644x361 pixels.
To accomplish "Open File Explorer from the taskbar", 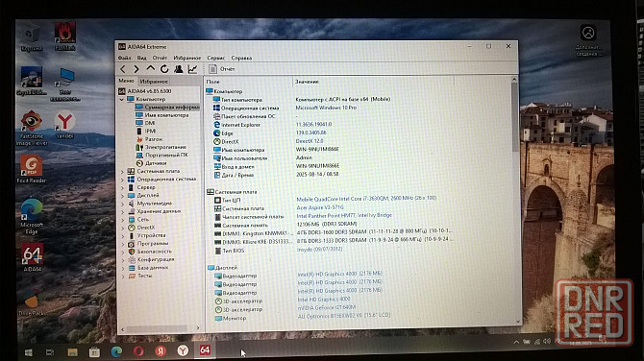I will [73, 352].
